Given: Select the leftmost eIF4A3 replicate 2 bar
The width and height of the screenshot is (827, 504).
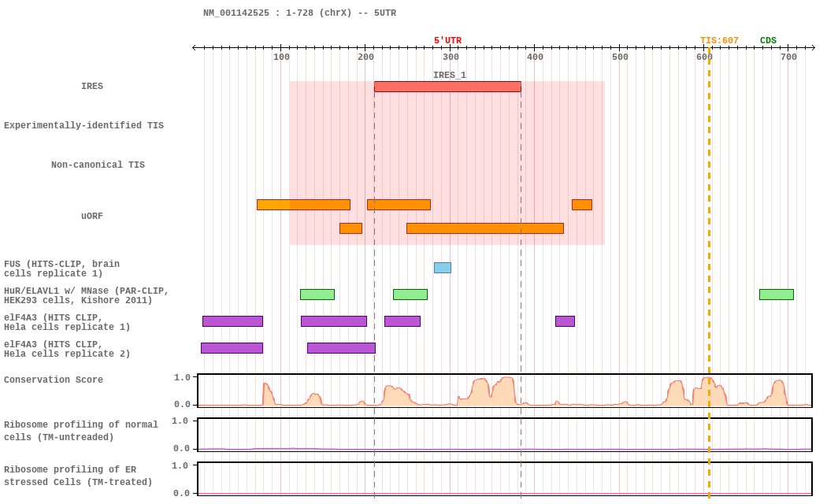Looking at the screenshot, I should point(232,348).
